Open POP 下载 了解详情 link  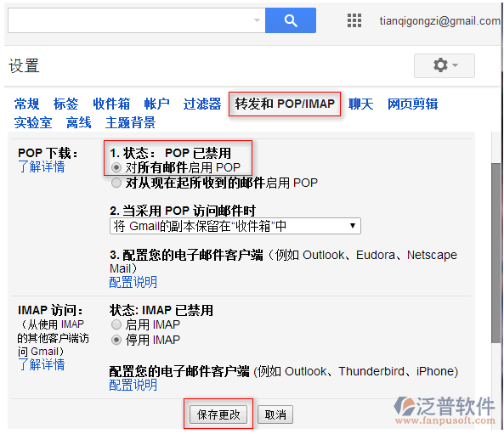coord(42,166)
